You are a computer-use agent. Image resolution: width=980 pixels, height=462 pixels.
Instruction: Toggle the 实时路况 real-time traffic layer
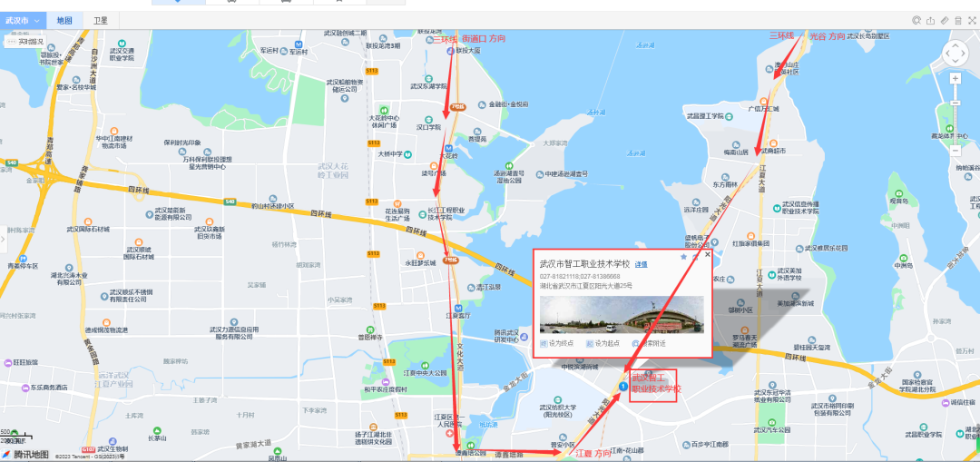pyautogui.click(x=24, y=41)
